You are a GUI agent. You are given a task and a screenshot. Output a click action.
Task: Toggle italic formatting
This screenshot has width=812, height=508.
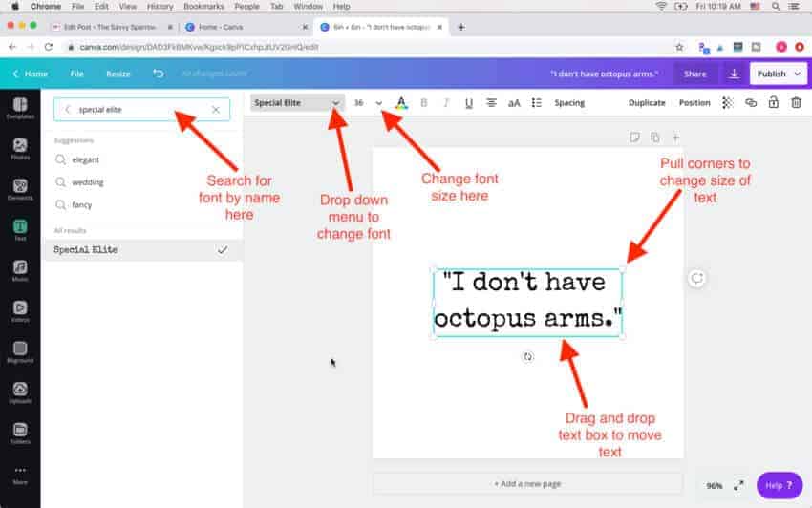446,102
